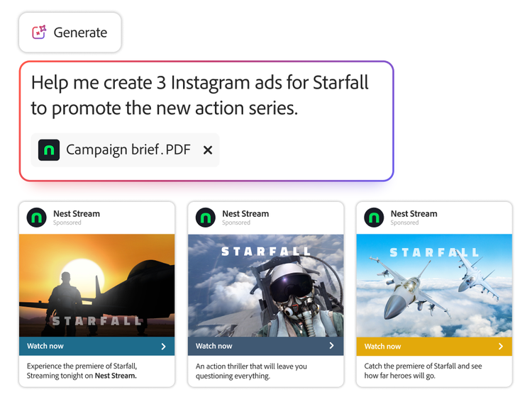Click the Generate sparkle icon
Image resolution: width=532 pixels, height=399 pixels.
tap(39, 33)
